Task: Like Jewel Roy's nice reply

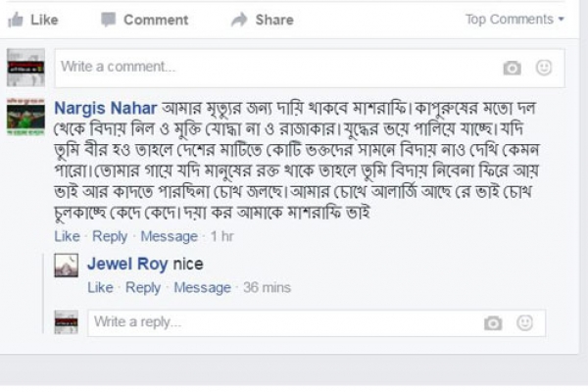Action: (100, 287)
